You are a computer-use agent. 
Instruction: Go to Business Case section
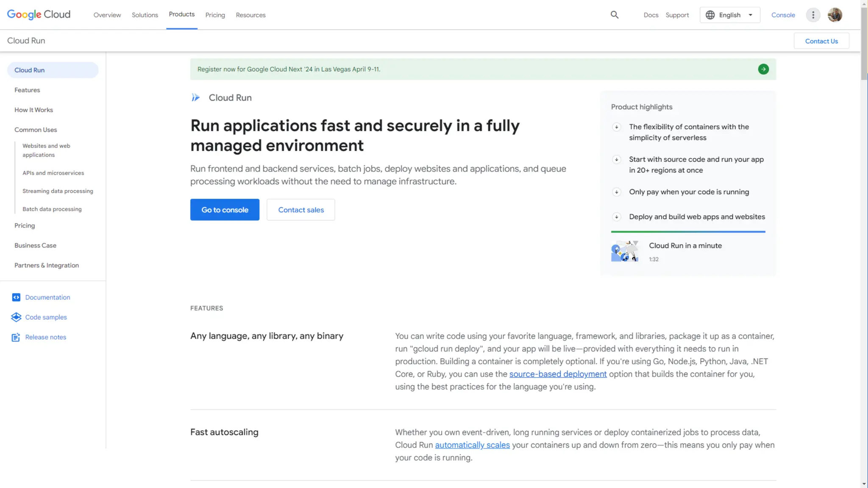click(x=35, y=245)
